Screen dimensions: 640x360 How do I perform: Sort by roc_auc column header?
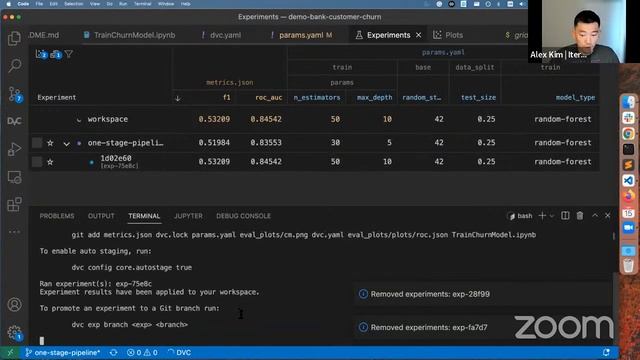pos(269,98)
